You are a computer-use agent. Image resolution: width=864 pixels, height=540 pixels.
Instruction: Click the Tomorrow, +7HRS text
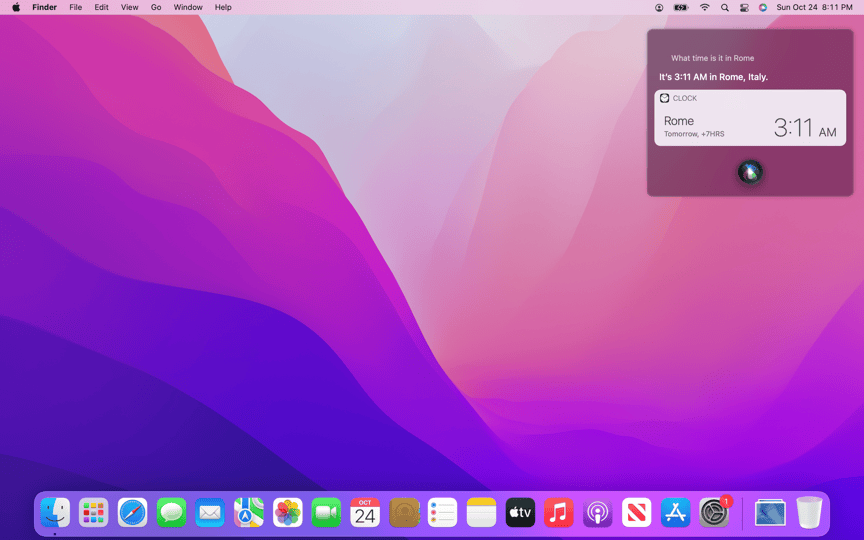point(694,134)
